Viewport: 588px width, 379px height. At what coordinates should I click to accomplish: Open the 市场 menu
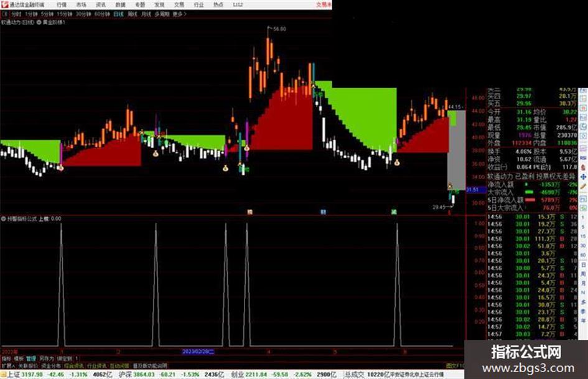tap(81, 5)
